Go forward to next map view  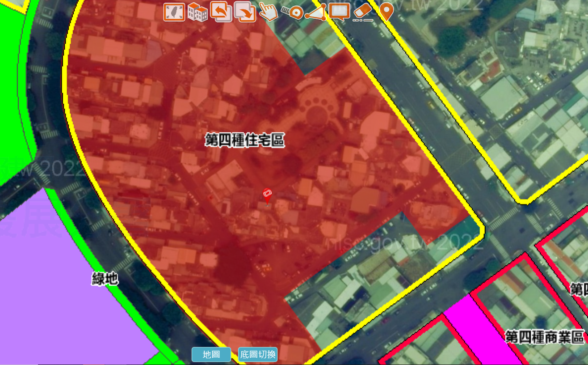tap(244, 12)
